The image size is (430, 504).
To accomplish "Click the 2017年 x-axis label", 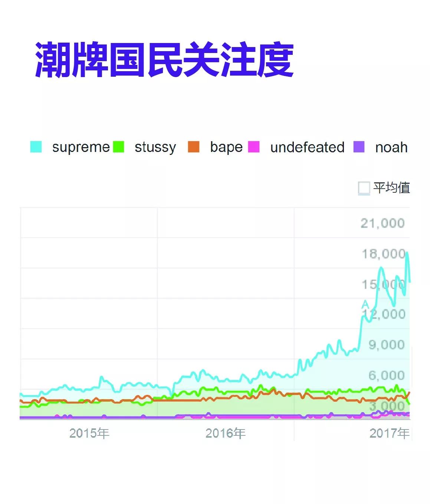I will [389, 433].
